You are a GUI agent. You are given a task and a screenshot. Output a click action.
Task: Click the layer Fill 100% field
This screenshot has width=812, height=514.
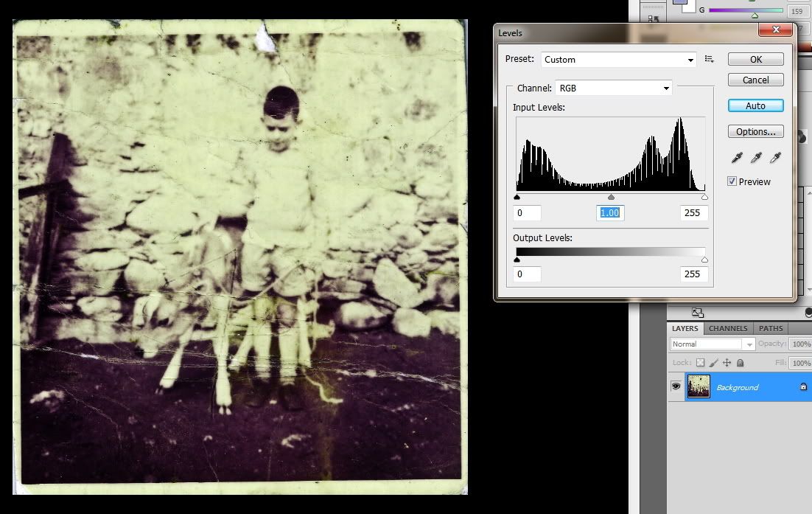pyautogui.click(x=801, y=363)
